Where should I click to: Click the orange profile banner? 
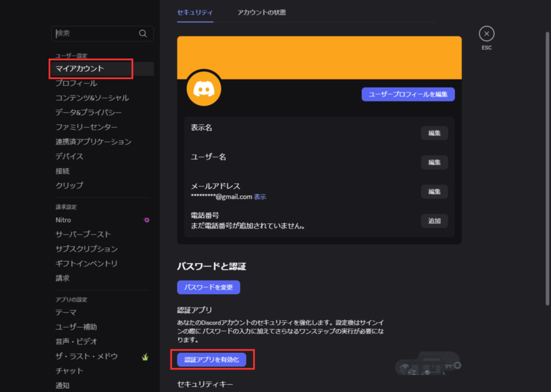[x=320, y=58]
